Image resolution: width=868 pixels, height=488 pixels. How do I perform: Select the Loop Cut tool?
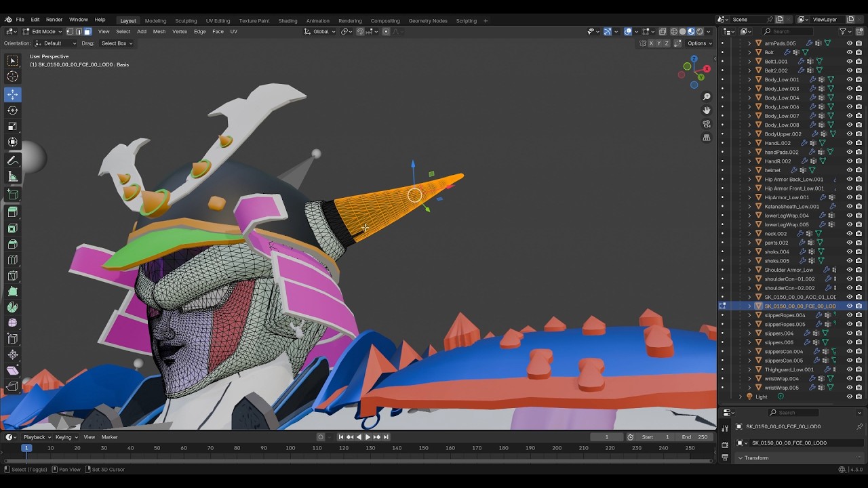point(12,260)
